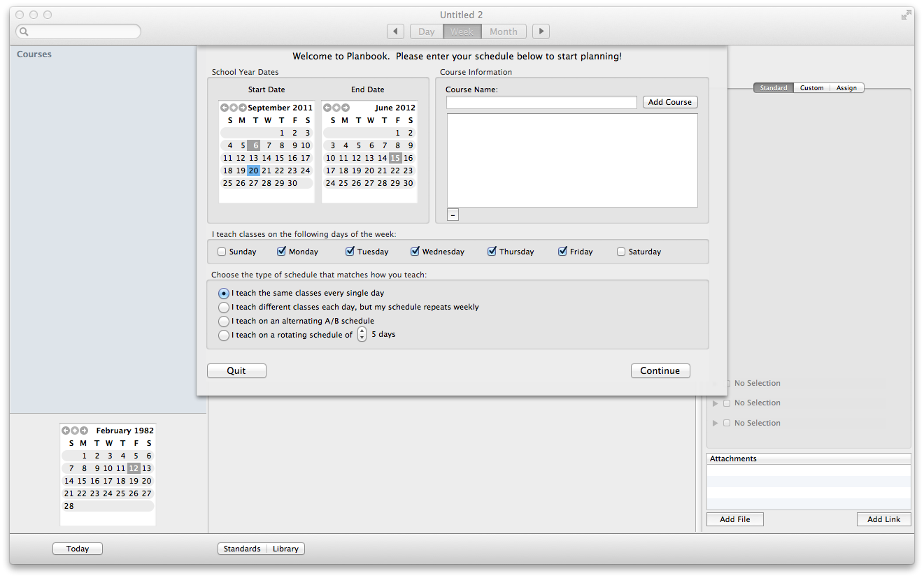
Task: Toggle fullscreen with the window corner arrows icon
Action: pyautogui.click(x=907, y=15)
